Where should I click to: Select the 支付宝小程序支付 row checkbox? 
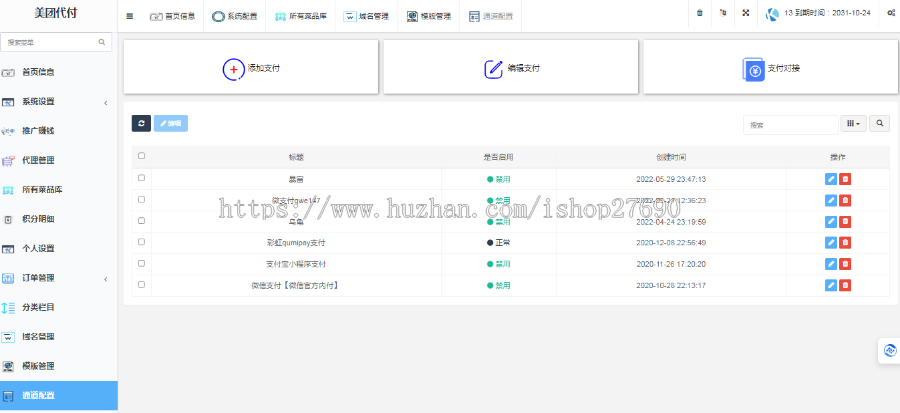tap(141, 263)
